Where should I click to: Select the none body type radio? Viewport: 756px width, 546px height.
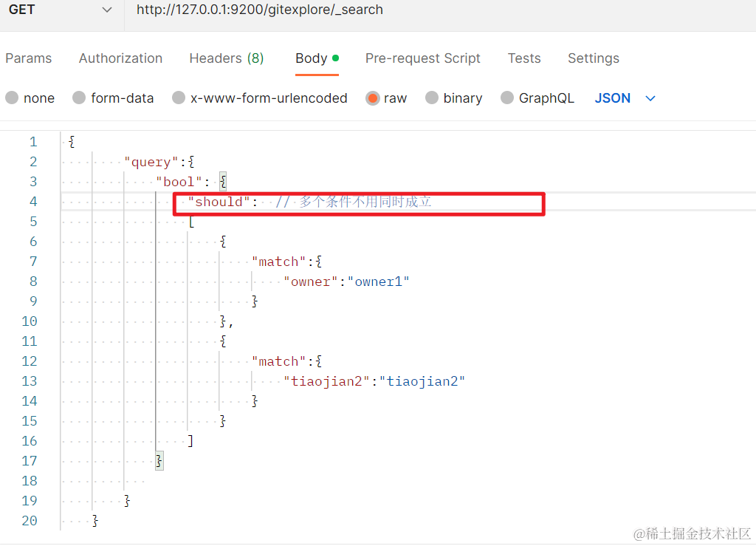pos(12,98)
